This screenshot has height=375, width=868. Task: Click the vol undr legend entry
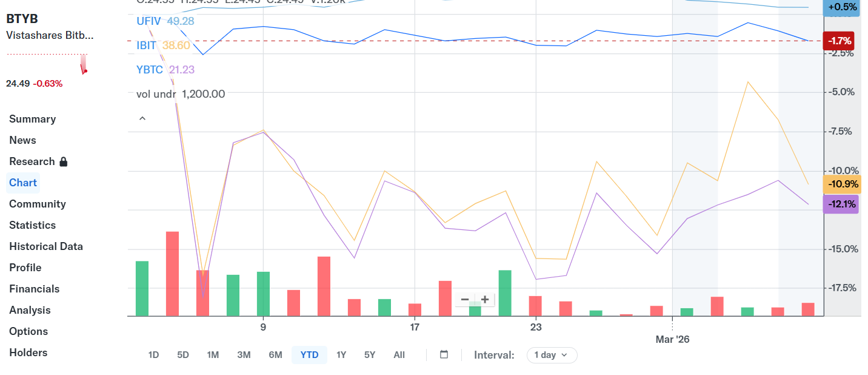(181, 94)
